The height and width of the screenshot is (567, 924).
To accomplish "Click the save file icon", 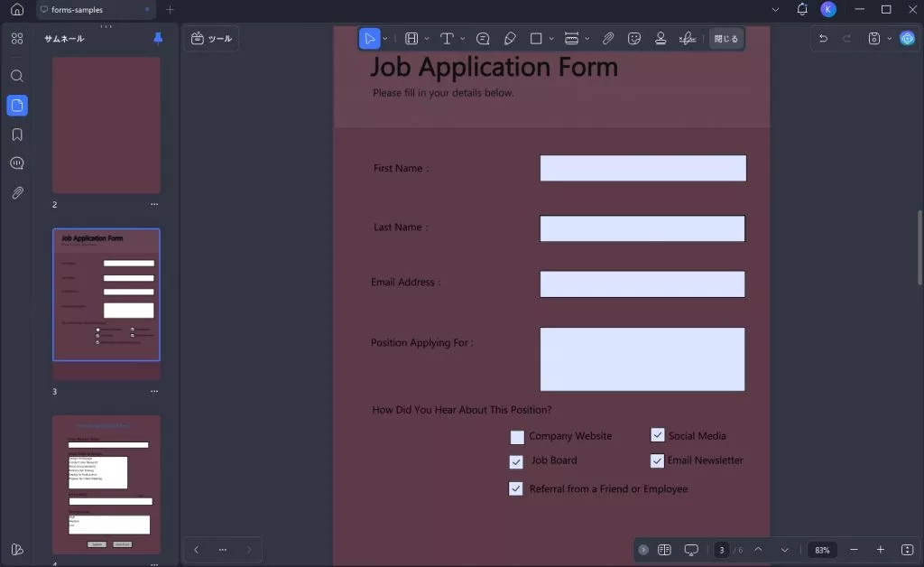I will tap(873, 38).
